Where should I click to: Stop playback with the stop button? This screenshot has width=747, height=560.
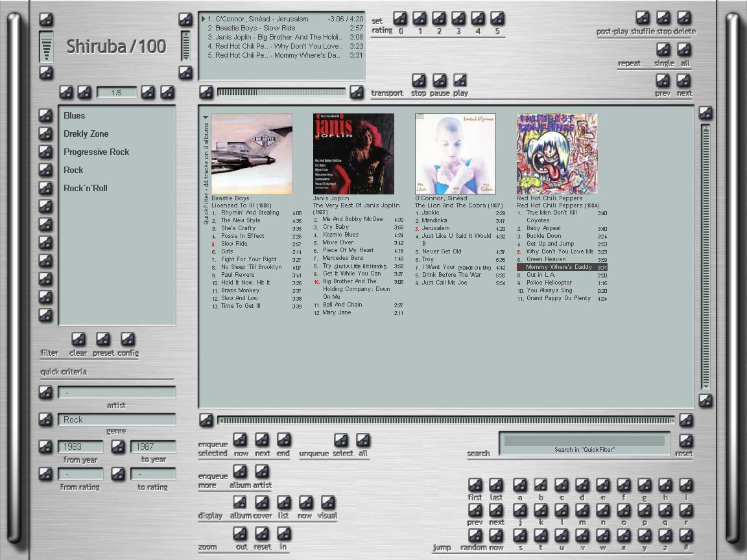[x=419, y=81]
